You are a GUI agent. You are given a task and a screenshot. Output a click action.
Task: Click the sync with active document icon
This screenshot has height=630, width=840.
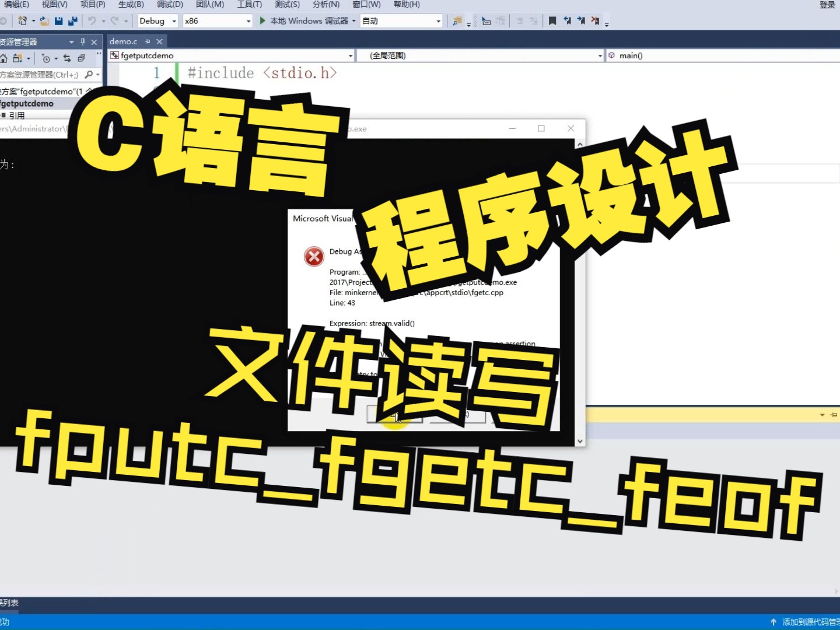coord(67,58)
